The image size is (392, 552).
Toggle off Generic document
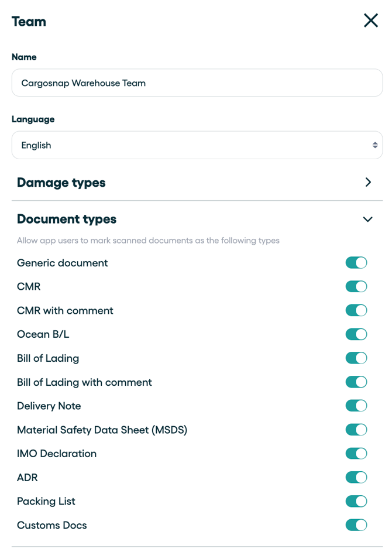356,263
